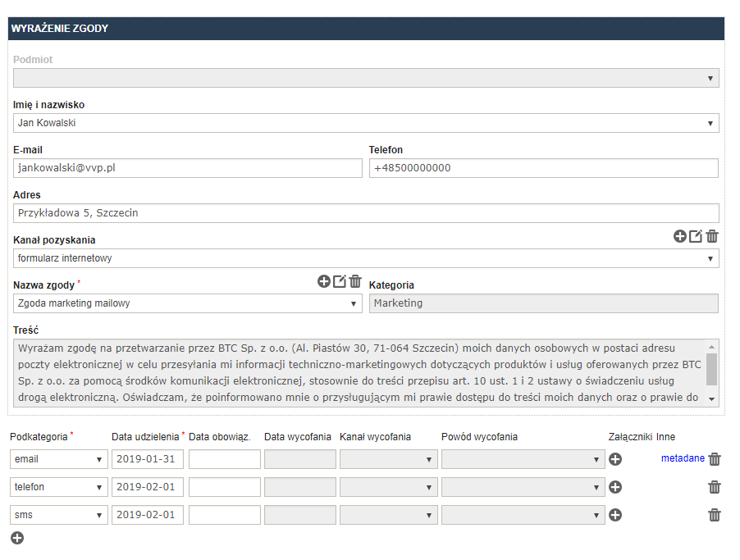740x560 pixels.
Task: Add attachment to the email row
Action: [x=615, y=459]
